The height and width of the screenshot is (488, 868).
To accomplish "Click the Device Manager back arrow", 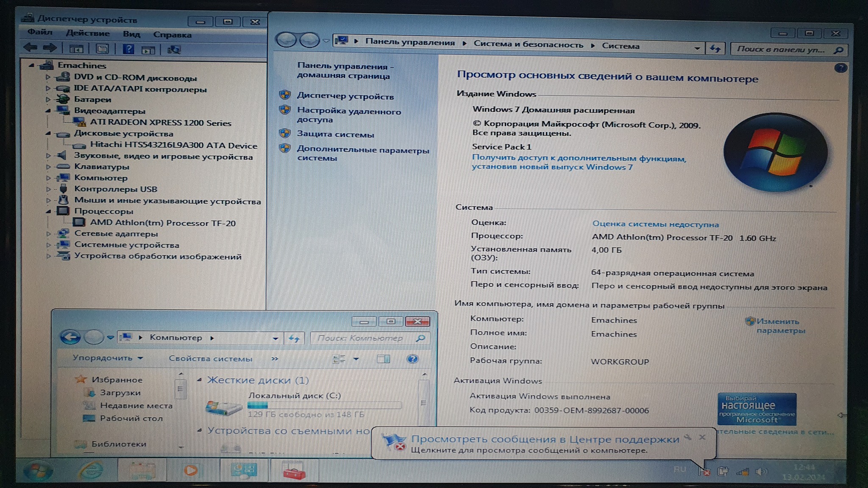I will point(31,48).
